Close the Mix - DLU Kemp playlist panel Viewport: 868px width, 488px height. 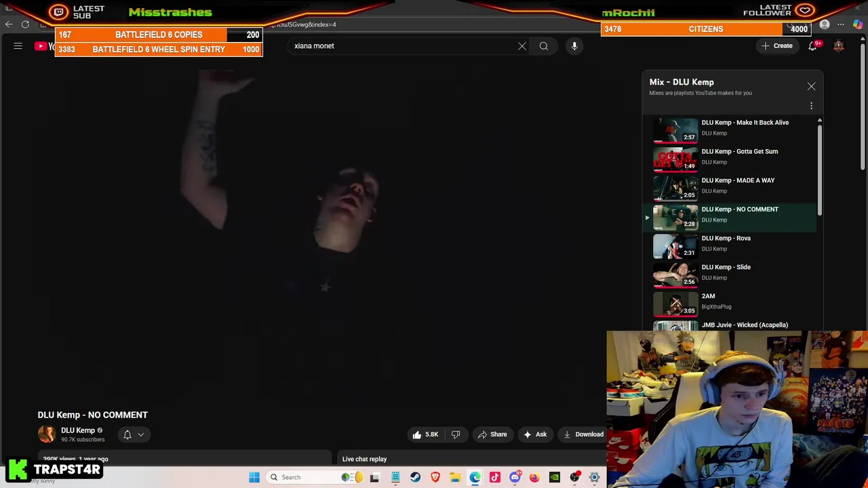pos(811,87)
